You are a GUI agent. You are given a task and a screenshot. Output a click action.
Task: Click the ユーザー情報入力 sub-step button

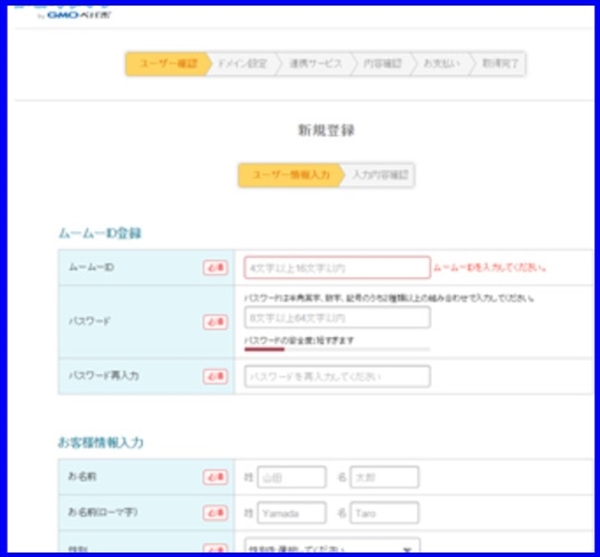click(290, 175)
